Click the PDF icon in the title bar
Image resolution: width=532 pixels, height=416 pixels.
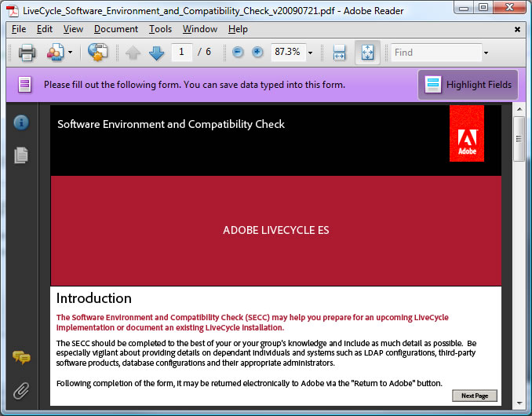(x=13, y=11)
